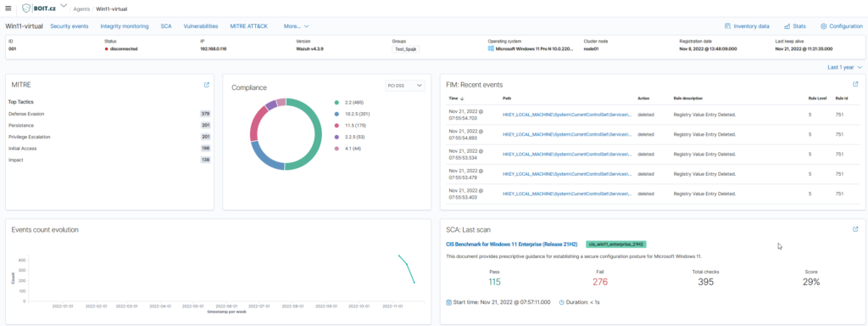Sort the FIM table by Time column

click(x=456, y=98)
